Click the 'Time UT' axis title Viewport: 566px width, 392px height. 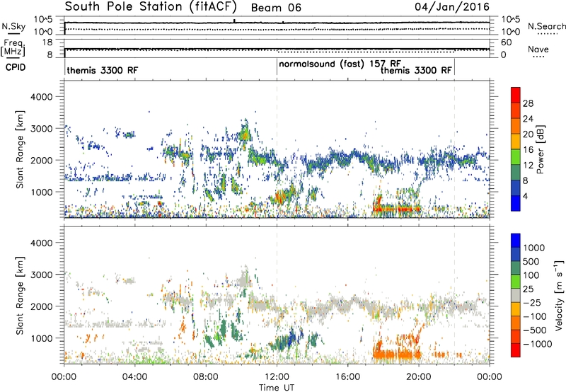tap(277, 388)
